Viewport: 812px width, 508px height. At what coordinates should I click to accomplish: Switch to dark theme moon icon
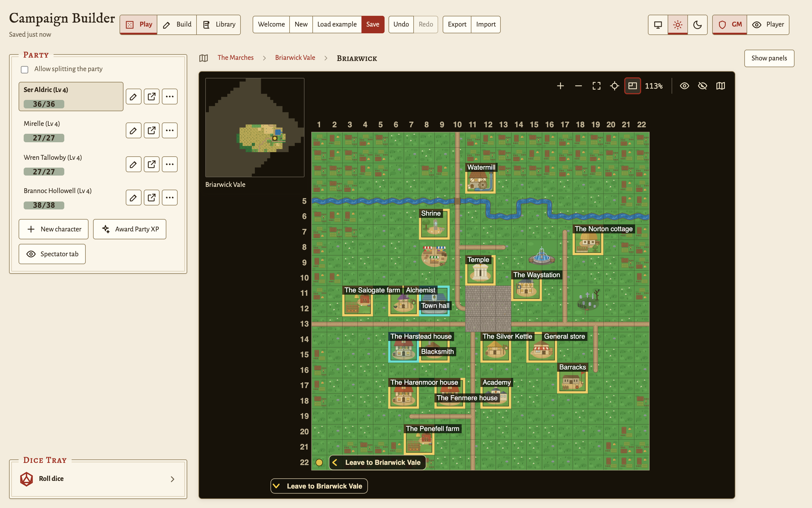[698, 25]
